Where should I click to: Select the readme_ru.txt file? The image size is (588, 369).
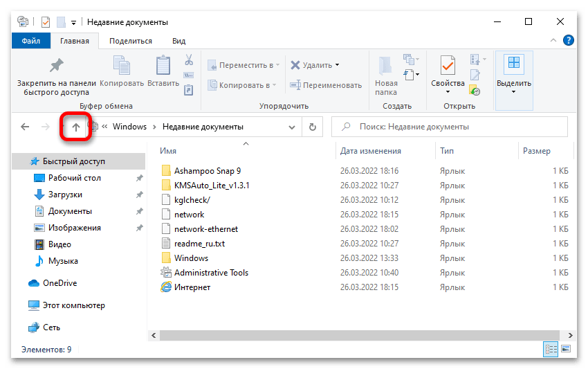[199, 244]
